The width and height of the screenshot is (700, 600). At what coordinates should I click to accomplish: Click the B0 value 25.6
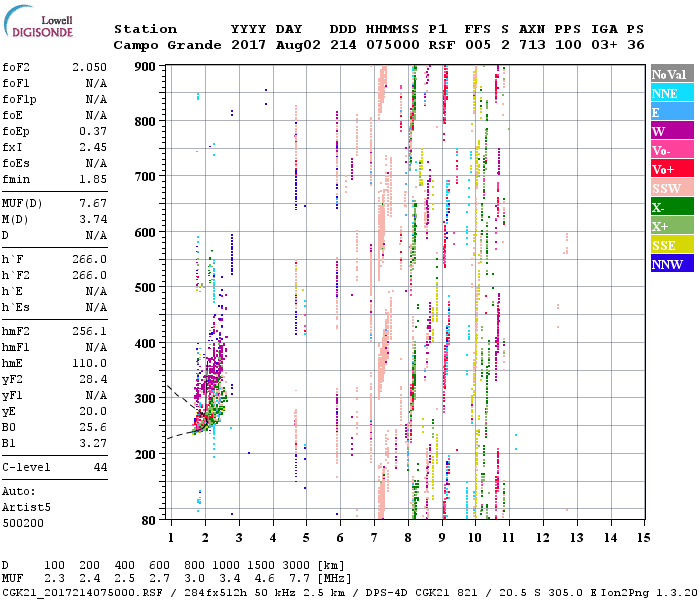(x=93, y=427)
